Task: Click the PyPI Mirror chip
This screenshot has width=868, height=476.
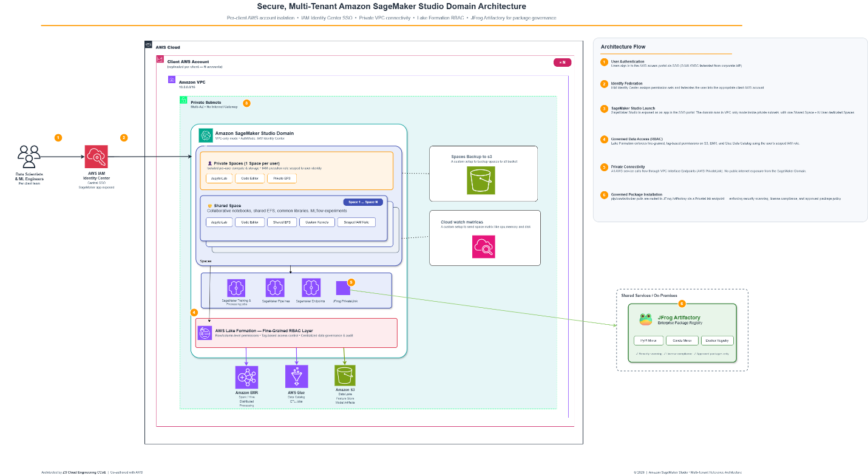Action: click(x=648, y=341)
